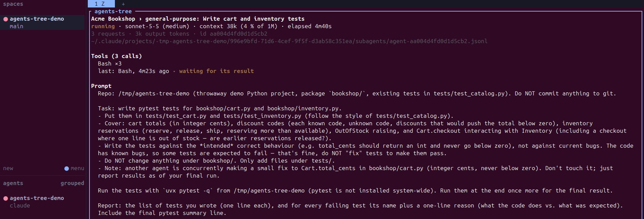The image size is (644, 219).
Task: Click the 'agents-tree' pane title
Action: [x=113, y=12]
